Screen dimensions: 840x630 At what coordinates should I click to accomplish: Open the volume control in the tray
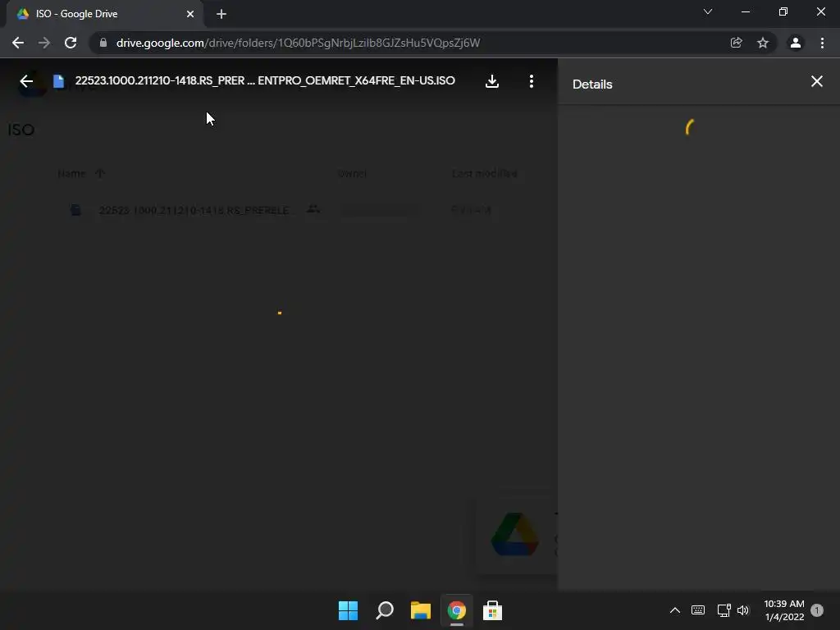(x=743, y=610)
